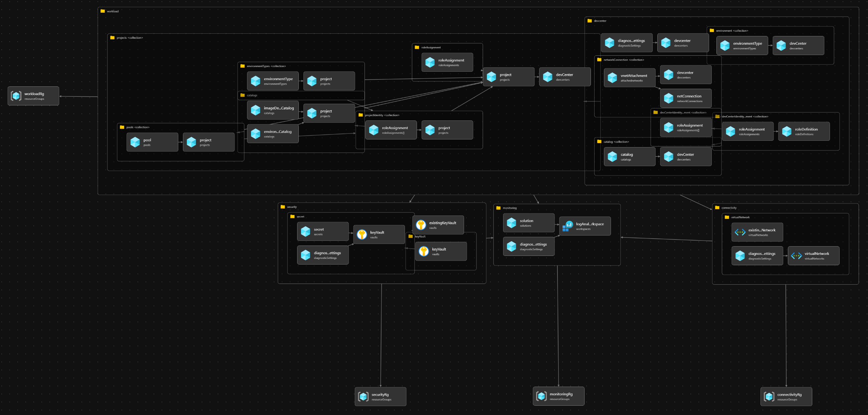The width and height of the screenshot is (868, 415).
Task: Select project node beside imageDe...Catalog
Action: [329, 113]
